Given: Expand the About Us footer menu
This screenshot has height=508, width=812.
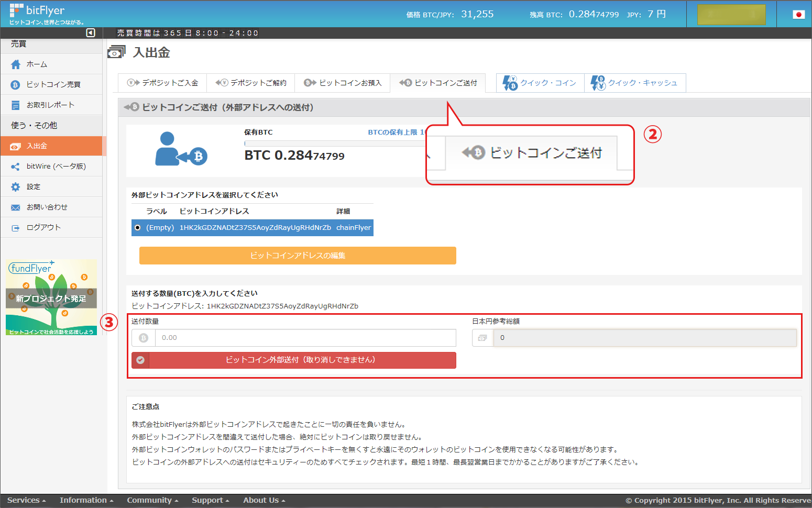Looking at the screenshot, I should click(x=264, y=501).
